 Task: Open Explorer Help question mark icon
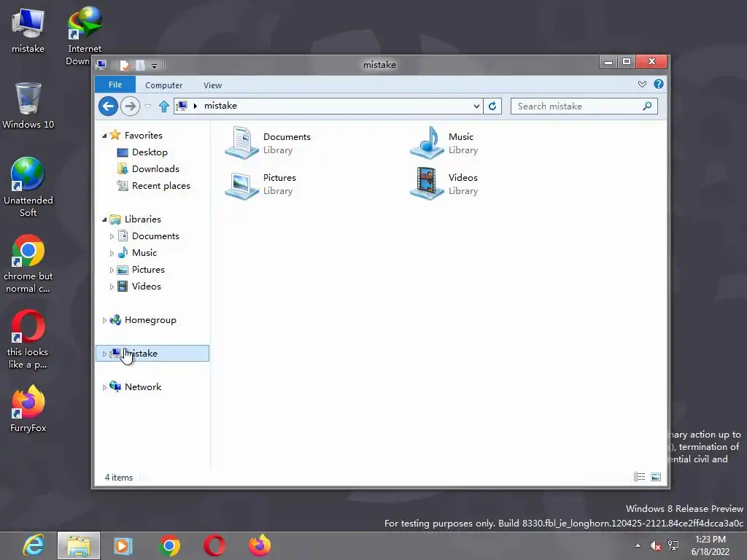[x=659, y=85]
